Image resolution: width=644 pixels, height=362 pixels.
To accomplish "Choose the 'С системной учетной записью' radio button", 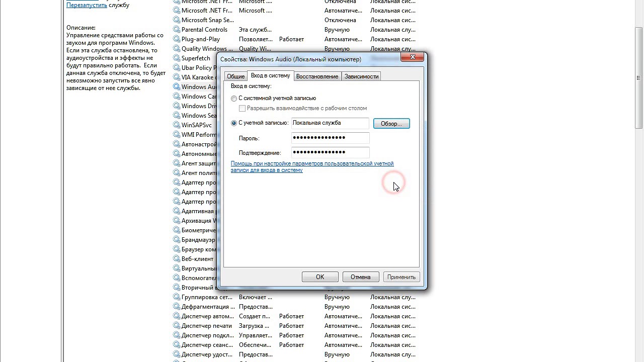I will tap(234, 99).
